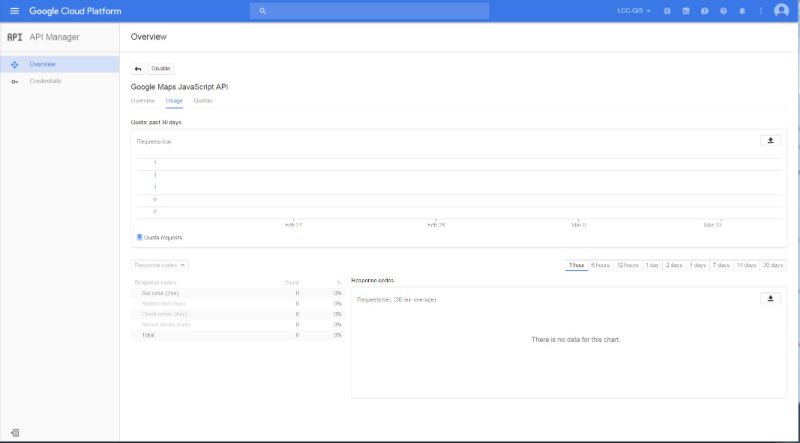Click the feedback speech bubble icon
The height and width of the screenshot is (443, 800).
point(705,11)
